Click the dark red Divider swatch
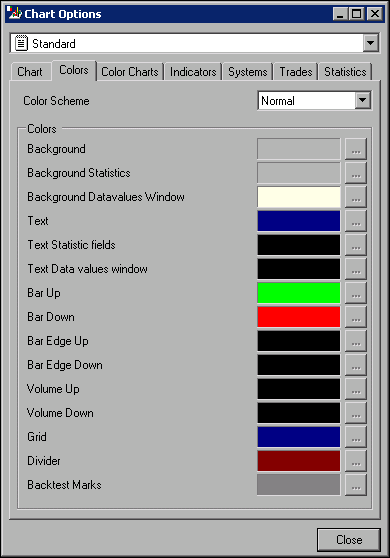The height and width of the screenshot is (558, 390). point(299,461)
